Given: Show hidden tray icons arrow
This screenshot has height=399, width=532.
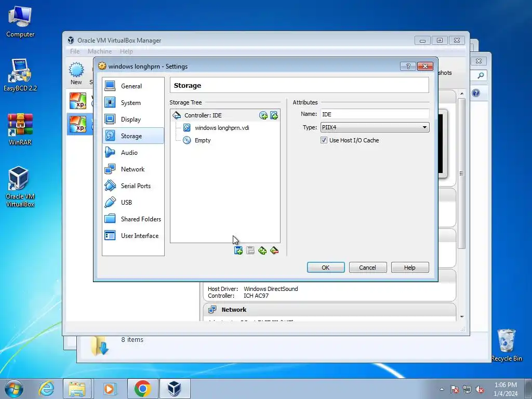Looking at the screenshot, I should click(442, 389).
